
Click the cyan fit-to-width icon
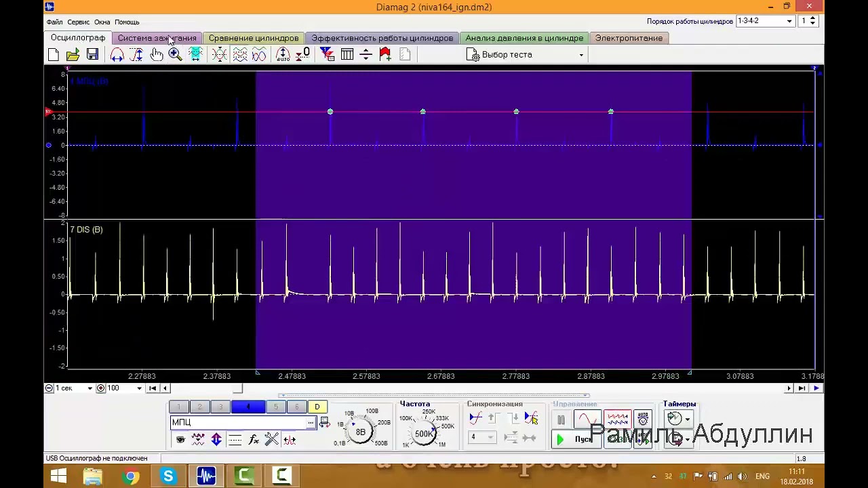[195, 55]
